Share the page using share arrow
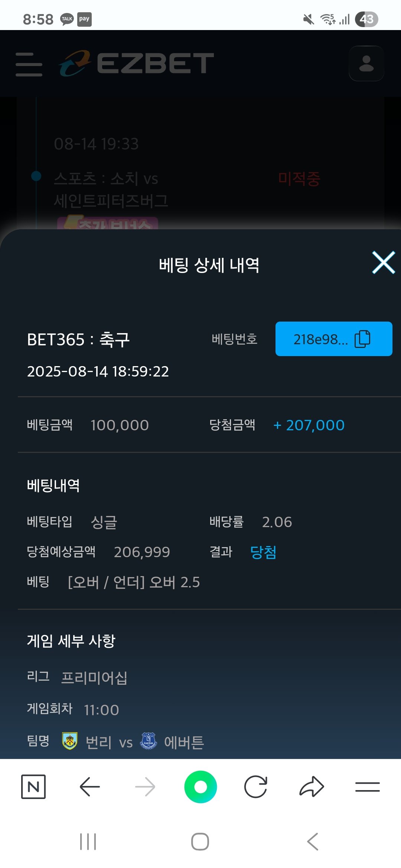The height and width of the screenshot is (868, 401). click(312, 786)
